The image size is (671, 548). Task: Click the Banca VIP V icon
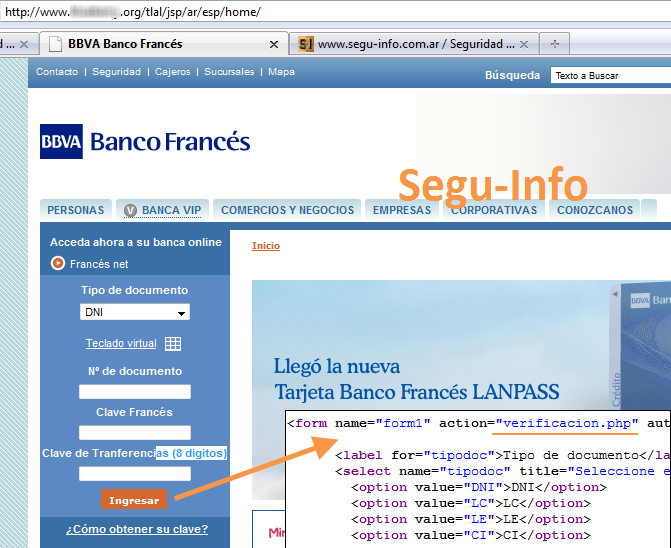[130, 210]
